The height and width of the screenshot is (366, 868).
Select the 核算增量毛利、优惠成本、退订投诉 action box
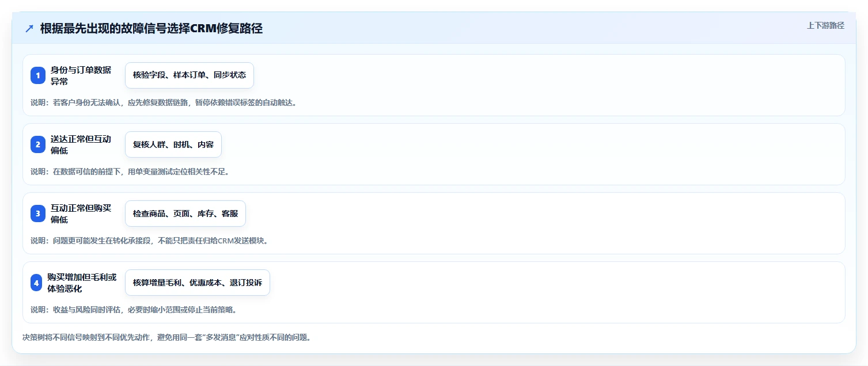(x=198, y=283)
